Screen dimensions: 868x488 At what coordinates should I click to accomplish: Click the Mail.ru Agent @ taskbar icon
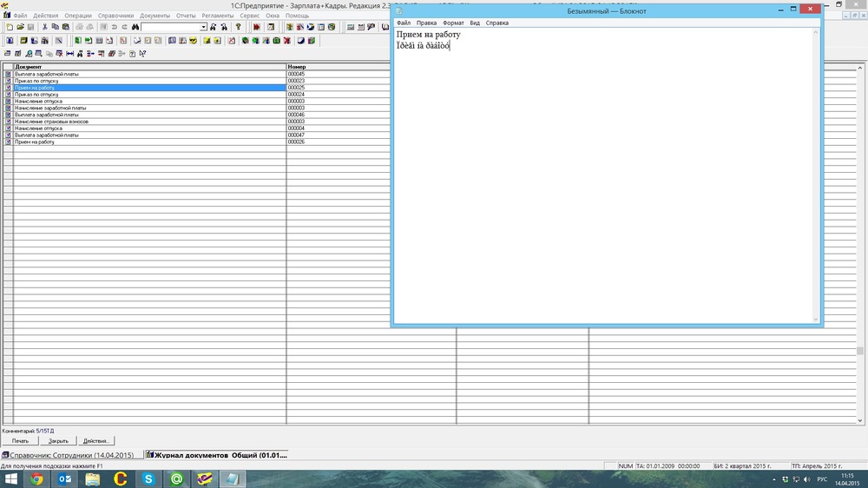point(176,478)
